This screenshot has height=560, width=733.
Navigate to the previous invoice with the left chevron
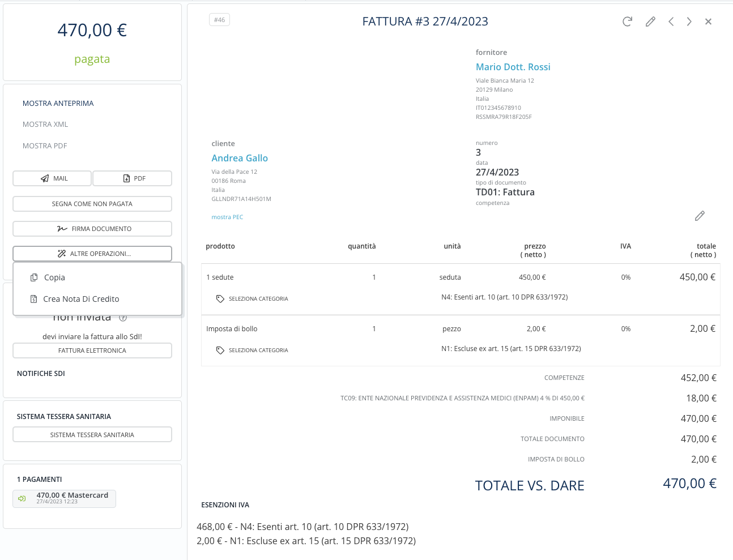click(x=671, y=21)
